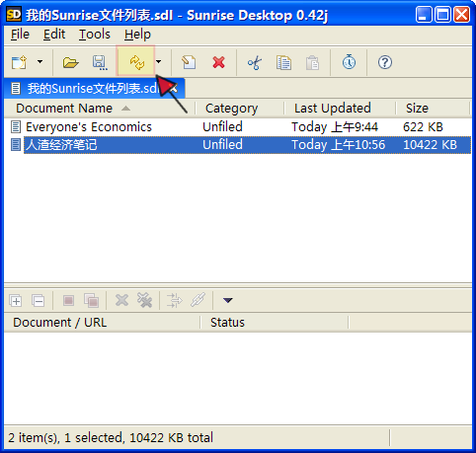Sort by Document Name column header

pos(100,109)
